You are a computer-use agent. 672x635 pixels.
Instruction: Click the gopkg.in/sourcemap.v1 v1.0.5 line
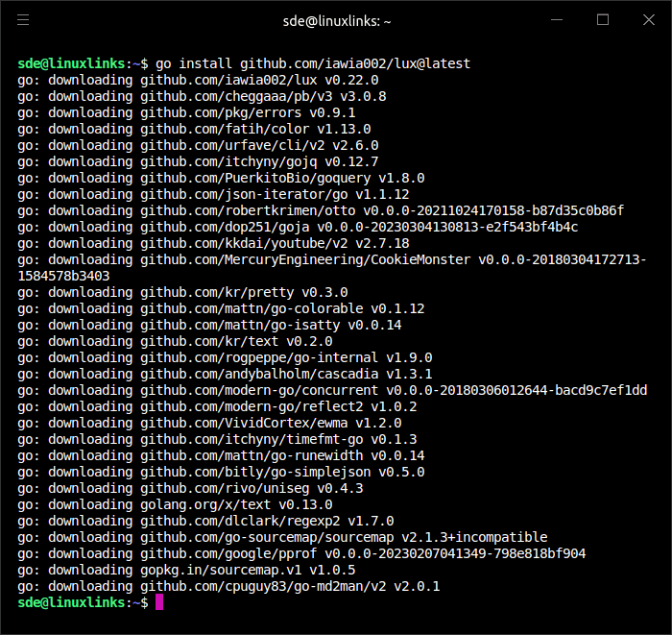pyautogui.click(x=186, y=570)
